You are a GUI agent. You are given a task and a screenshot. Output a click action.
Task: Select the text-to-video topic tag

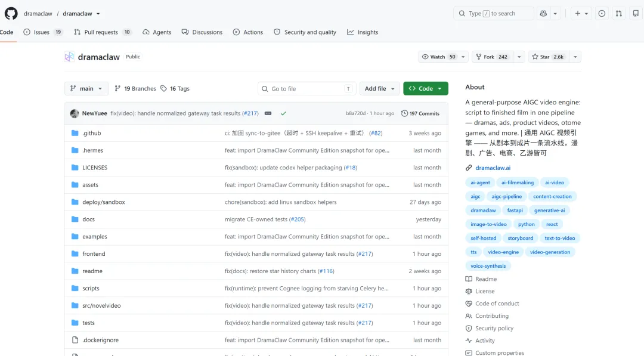click(559, 238)
